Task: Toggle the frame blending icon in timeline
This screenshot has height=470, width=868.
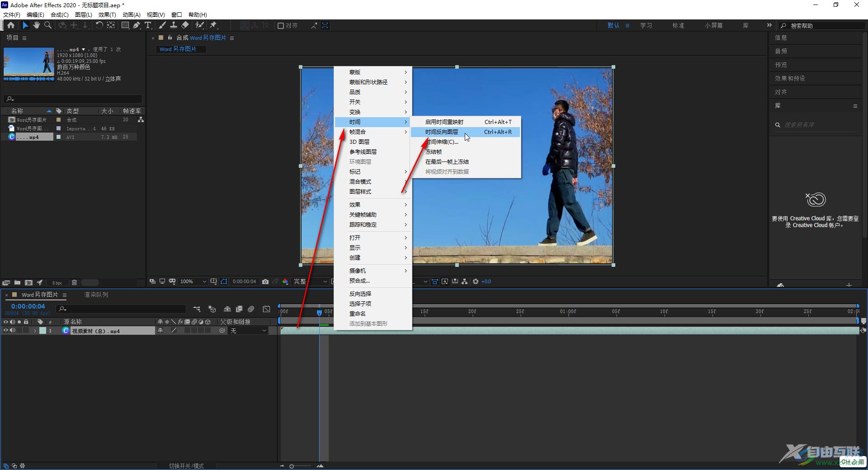Action: [239, 309]
